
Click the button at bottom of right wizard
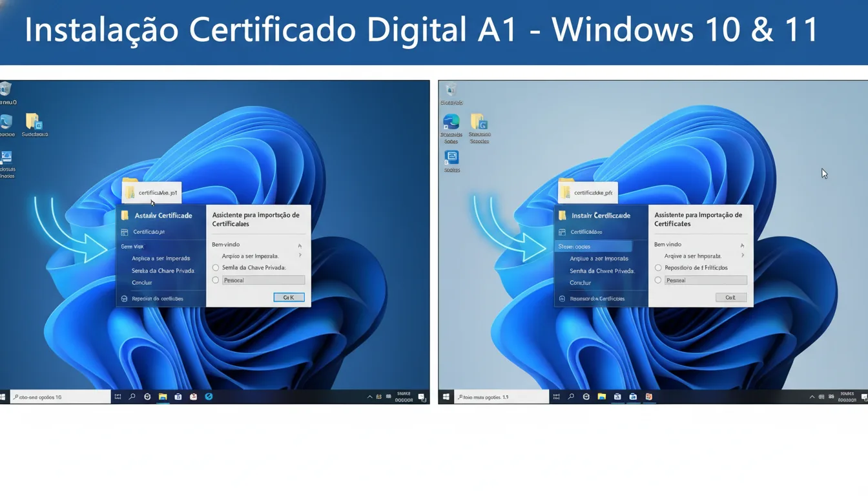(x=731, y=297)
